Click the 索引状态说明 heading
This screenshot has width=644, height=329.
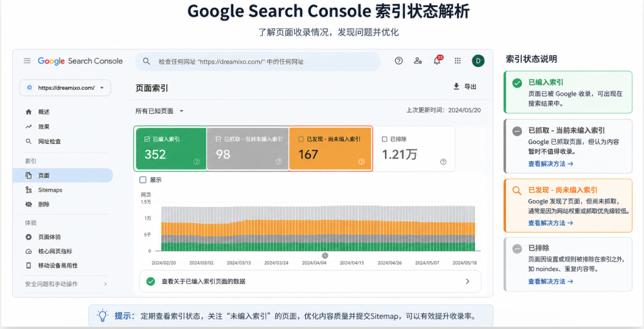click(531, 58)
